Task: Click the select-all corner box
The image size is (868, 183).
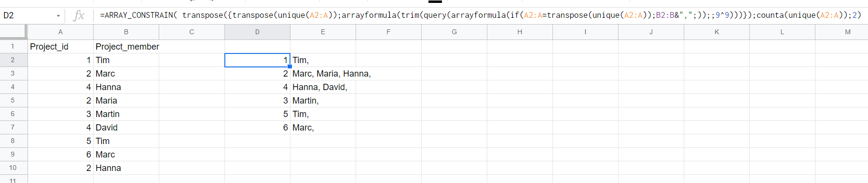Action: pyautogui.click(x=13, y=32)
